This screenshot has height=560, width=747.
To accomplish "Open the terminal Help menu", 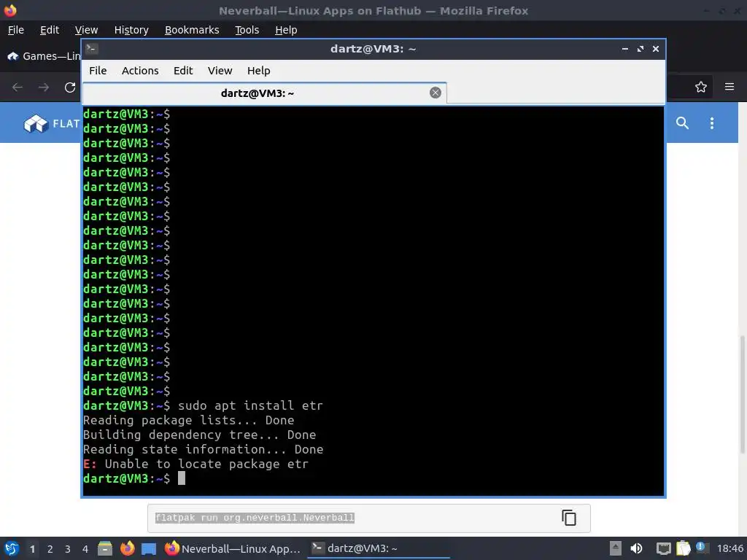I will tap(259, 71).
